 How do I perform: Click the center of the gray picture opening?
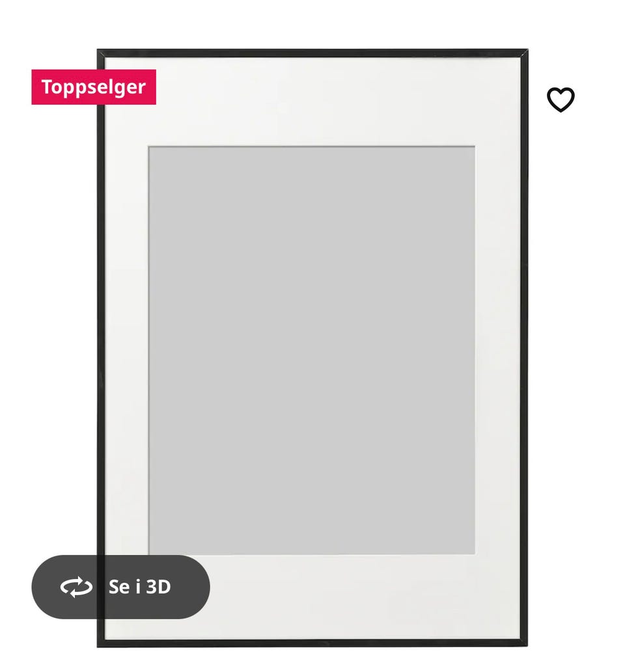coord(312,351)
